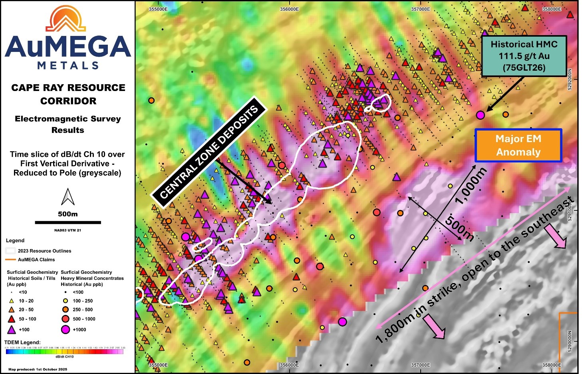Select the purple +100 triangle legend symbol
Image resolution: width=588 pixels, height=374 pixels.
12,330
